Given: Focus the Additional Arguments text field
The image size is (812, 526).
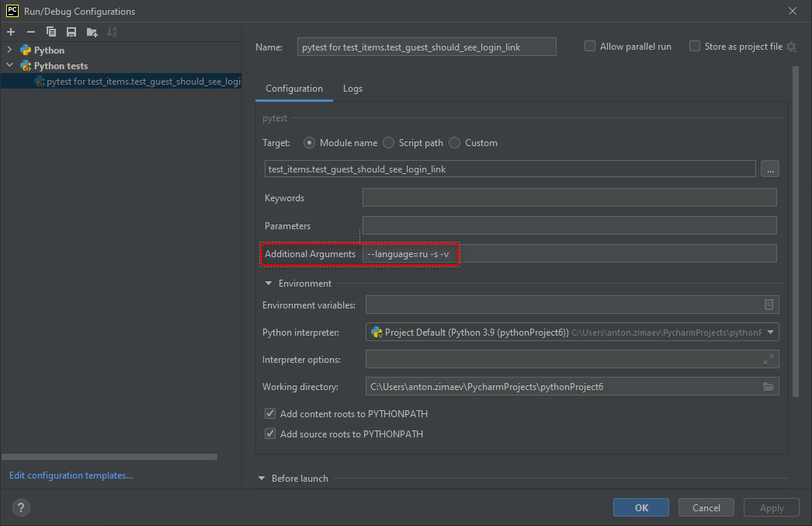Looking at the screenshot, I should point(570,253).
